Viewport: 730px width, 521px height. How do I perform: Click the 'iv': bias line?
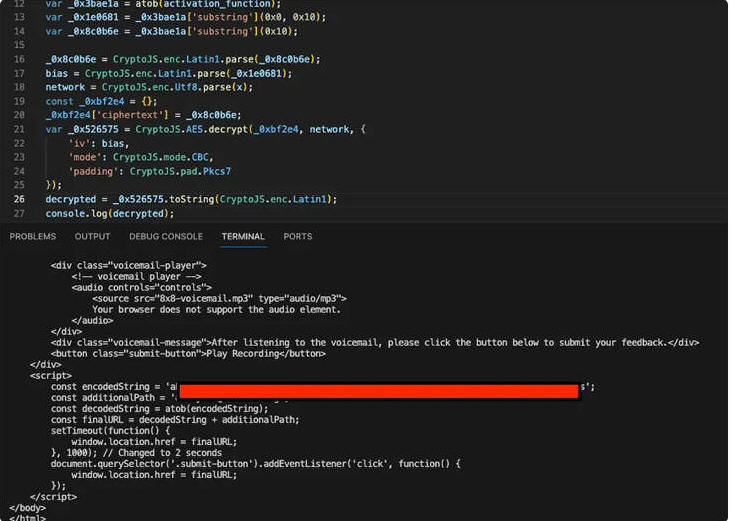pos(98,143)
